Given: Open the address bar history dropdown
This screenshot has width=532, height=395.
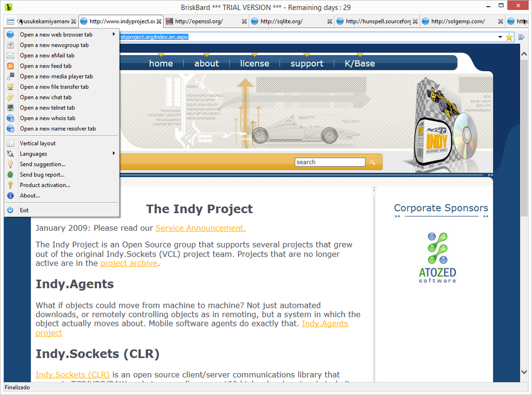Looking at the screenshot, I should (x=500, y=37).
